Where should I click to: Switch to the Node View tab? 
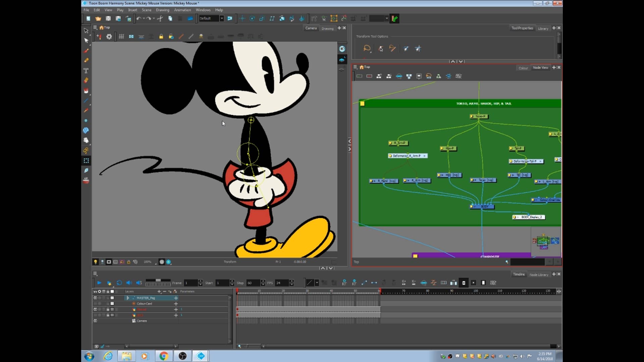click(540, 67)
